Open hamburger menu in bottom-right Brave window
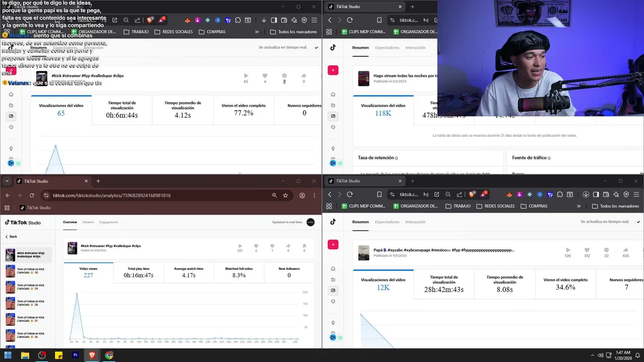The width and height of the screenshot is (644, 362). point(636,194)
